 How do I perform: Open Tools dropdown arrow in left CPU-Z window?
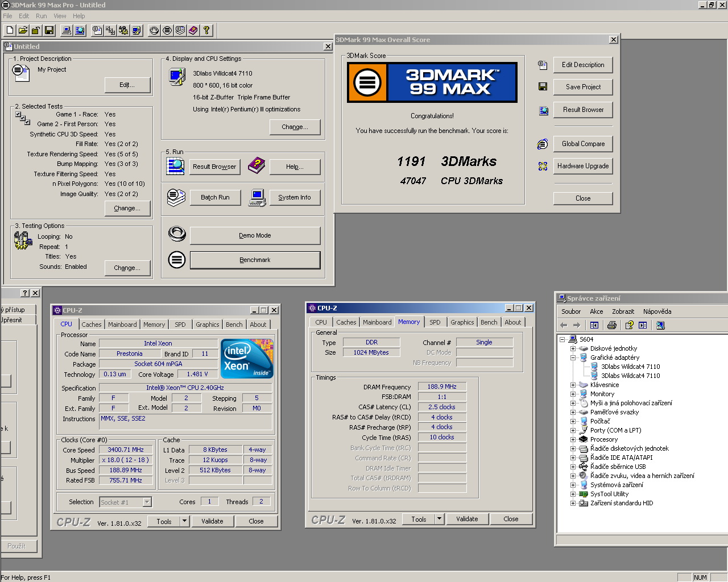coord(184,521)
